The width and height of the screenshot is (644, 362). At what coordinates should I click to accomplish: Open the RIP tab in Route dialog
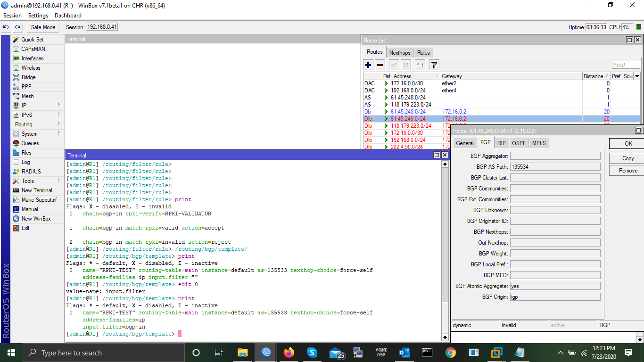tap(501, 143)
